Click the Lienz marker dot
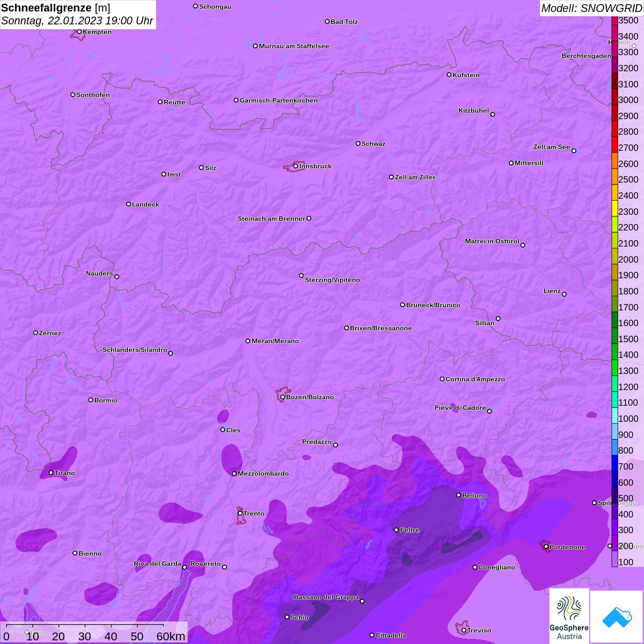 pyautogui.click(x=564, y=294)
